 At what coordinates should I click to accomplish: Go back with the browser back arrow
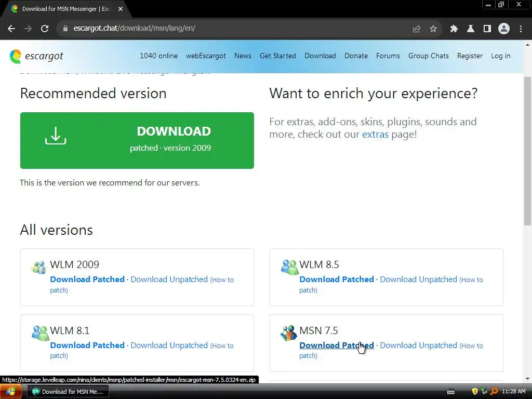click(x=11, y=29)
